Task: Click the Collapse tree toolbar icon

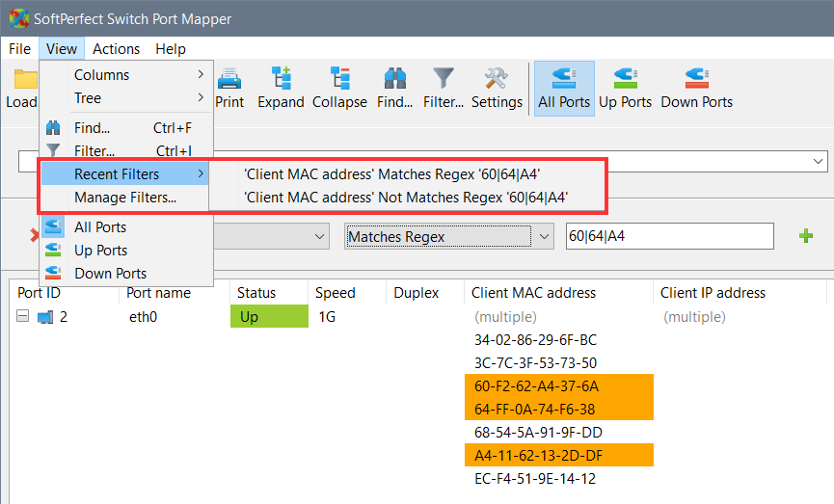Action: 339,79
